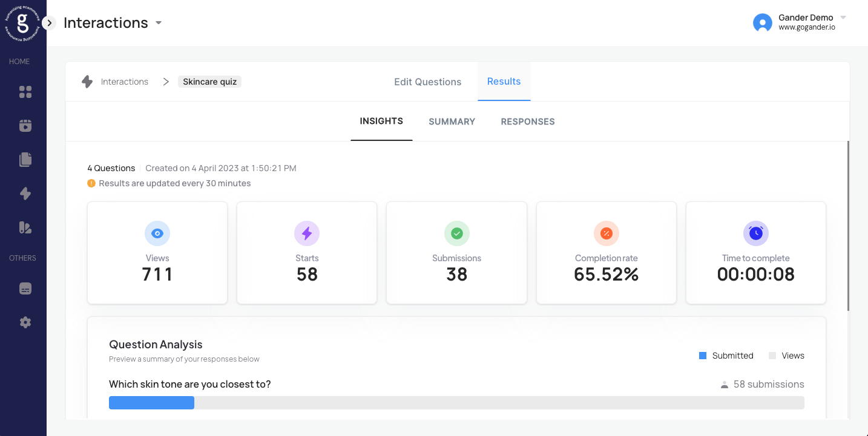Open the Interactions title dropdown
This screenshot has height=436, width=868.
159,23
